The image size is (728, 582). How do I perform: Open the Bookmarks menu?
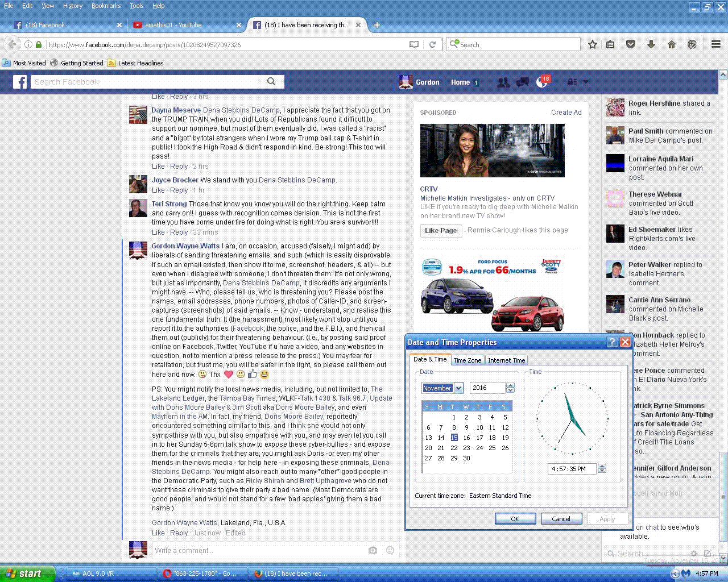tap(106, 6)
